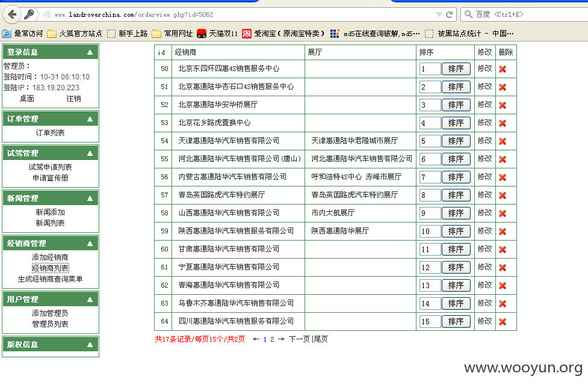Image resolution: width=588 pixels, height=385 pixels.
Task: Collapse the 登录信息 panel
Action: 90,52
